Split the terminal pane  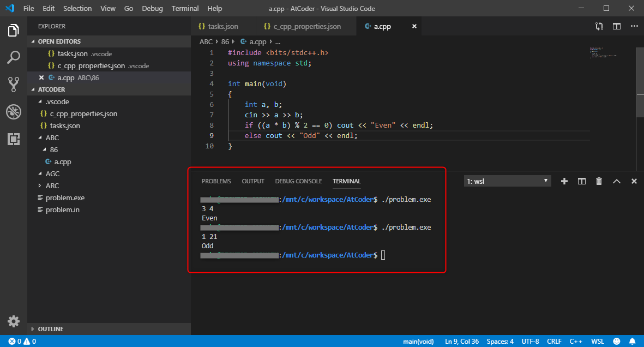point(582,181)
